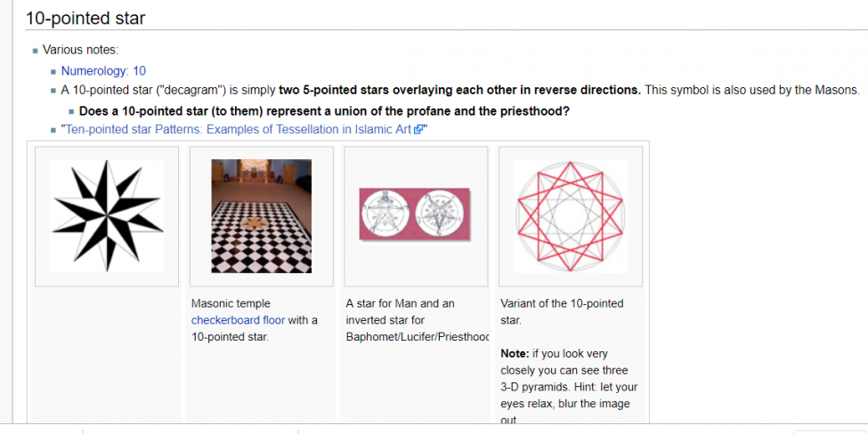Open the black and white decagram star image
The width and height of the screenshot is (868, 434).
(x=107, y=216)
